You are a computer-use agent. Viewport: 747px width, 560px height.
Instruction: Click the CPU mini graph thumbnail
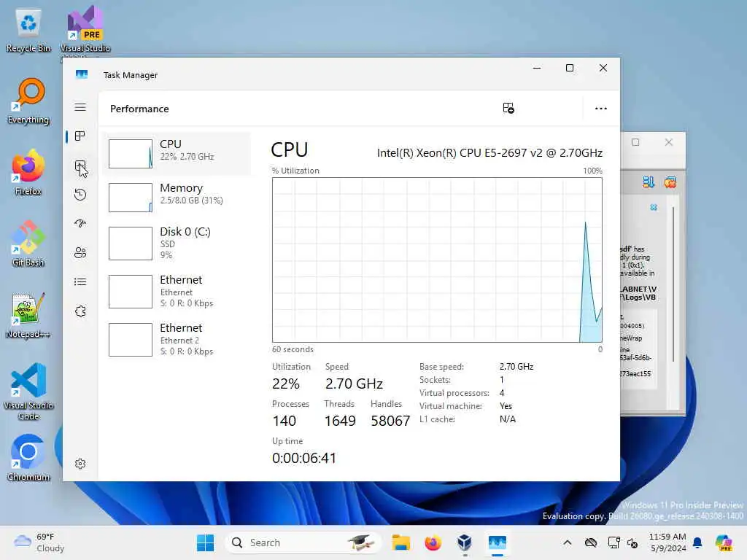coord(131,154)
